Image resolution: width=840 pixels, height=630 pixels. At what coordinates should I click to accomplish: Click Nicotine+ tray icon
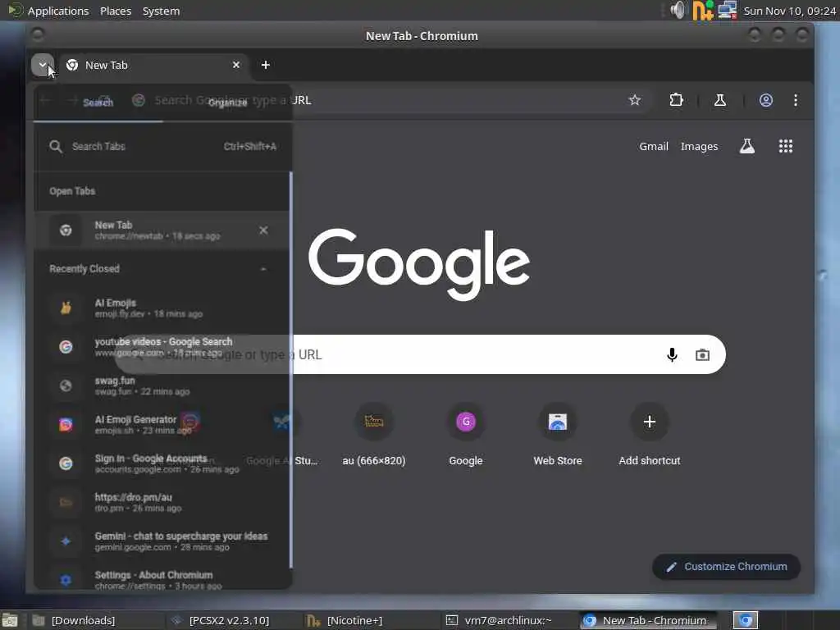702,10
